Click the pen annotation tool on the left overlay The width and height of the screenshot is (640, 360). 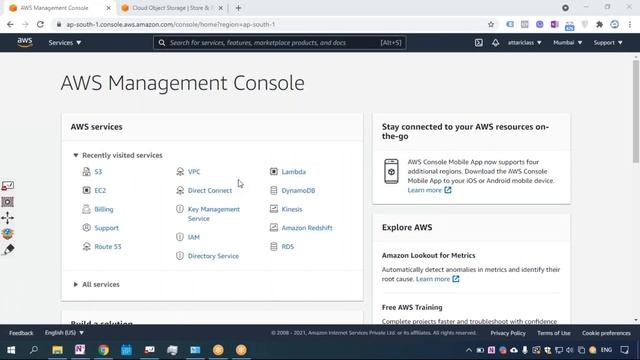(x=8, y=250)
